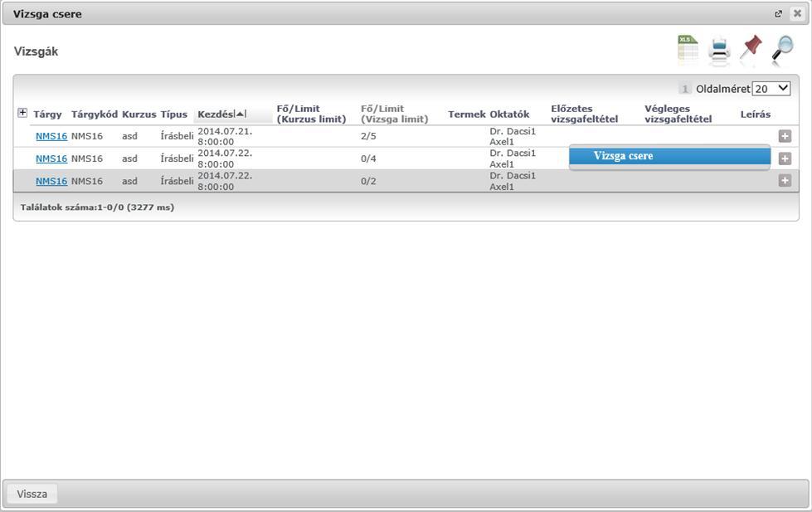Sort by the Leírás column header

coord(755,115)
